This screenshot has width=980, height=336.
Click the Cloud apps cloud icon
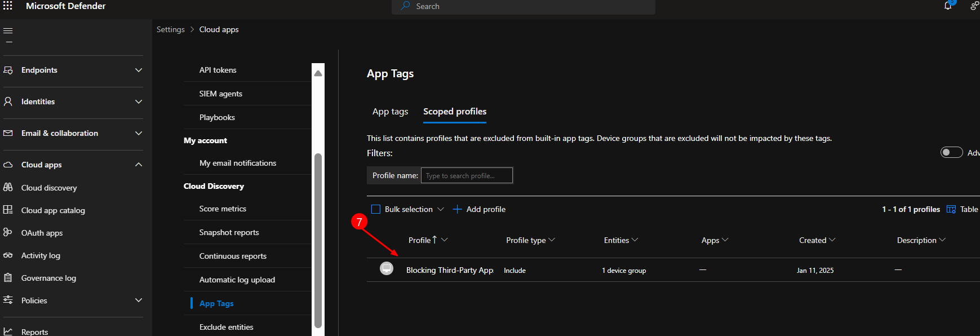(x=8, y=165)
